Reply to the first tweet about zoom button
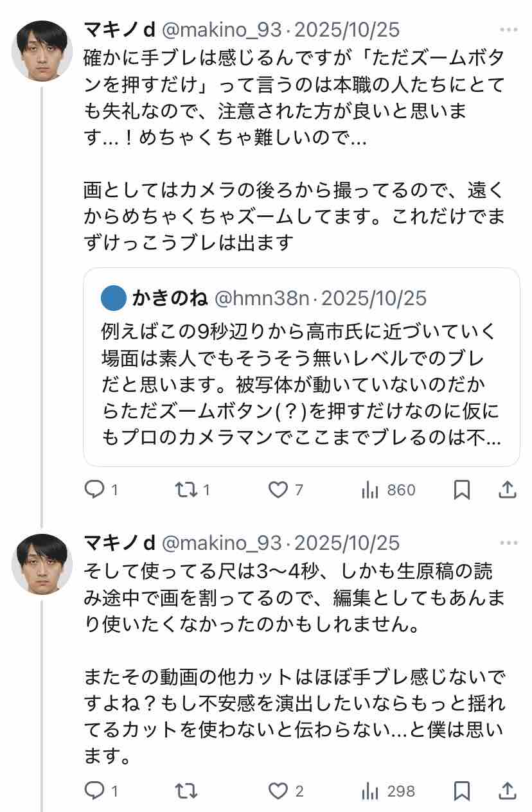532x812 pixels. point(95,490)
